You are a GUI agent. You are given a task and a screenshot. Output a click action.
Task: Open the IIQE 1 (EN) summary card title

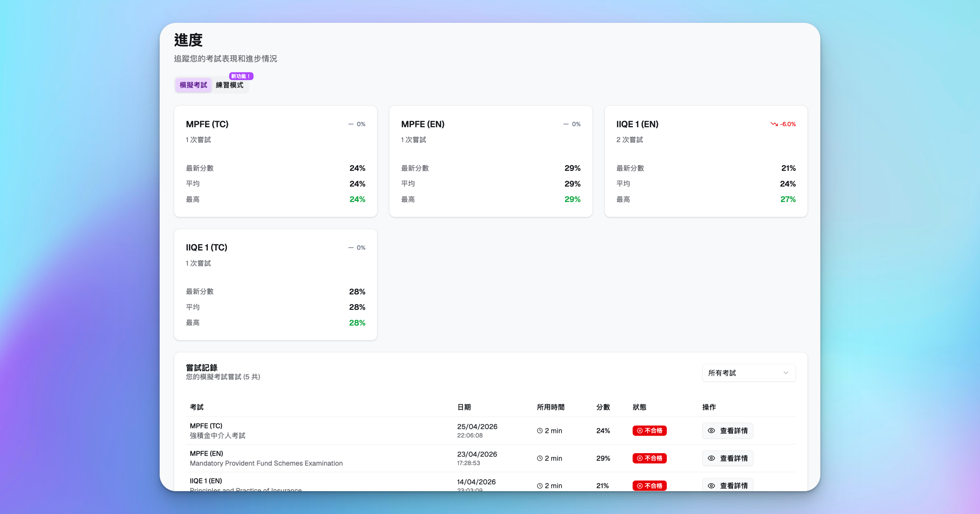(637, 124)
